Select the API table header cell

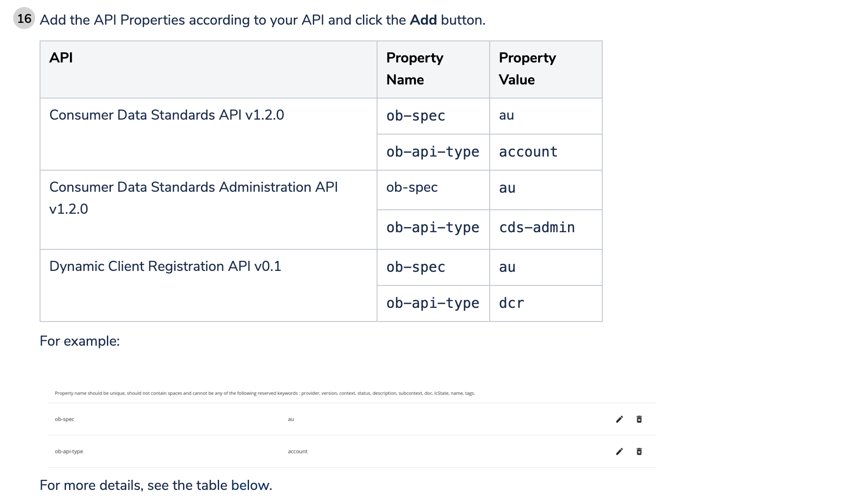click(61, 58)
